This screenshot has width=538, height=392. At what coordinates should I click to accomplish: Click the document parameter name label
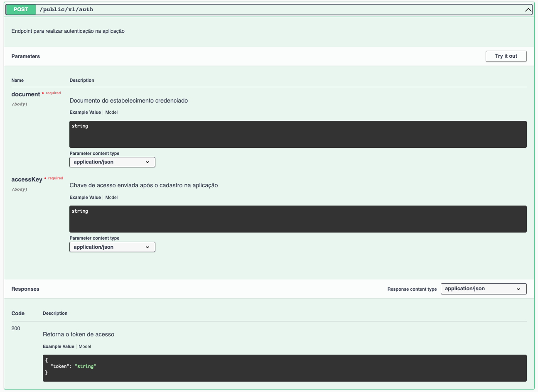pos(26,94)
